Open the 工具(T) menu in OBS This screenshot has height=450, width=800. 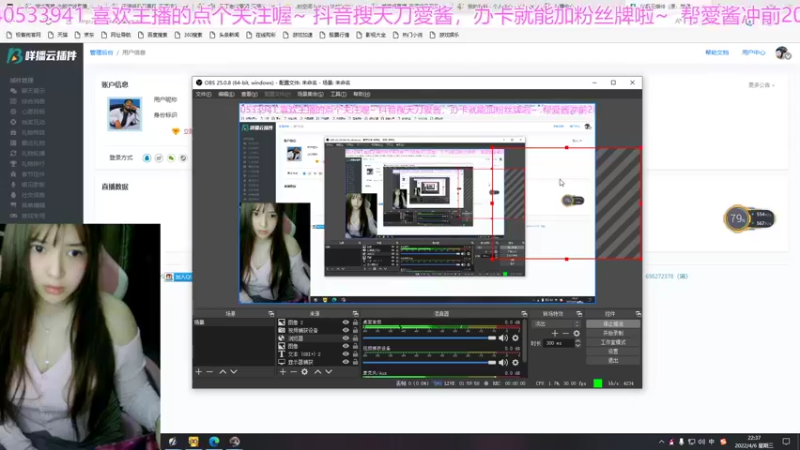pos(338,94)
